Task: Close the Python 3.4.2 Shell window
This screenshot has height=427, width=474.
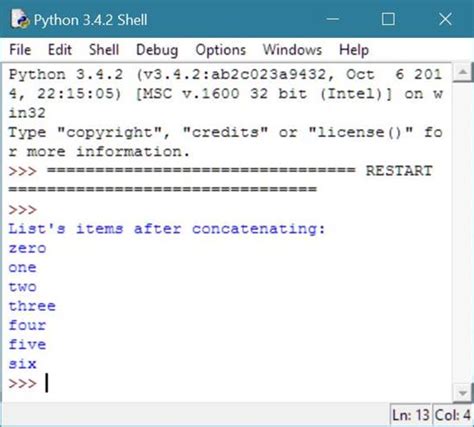Action: point(445,19)
